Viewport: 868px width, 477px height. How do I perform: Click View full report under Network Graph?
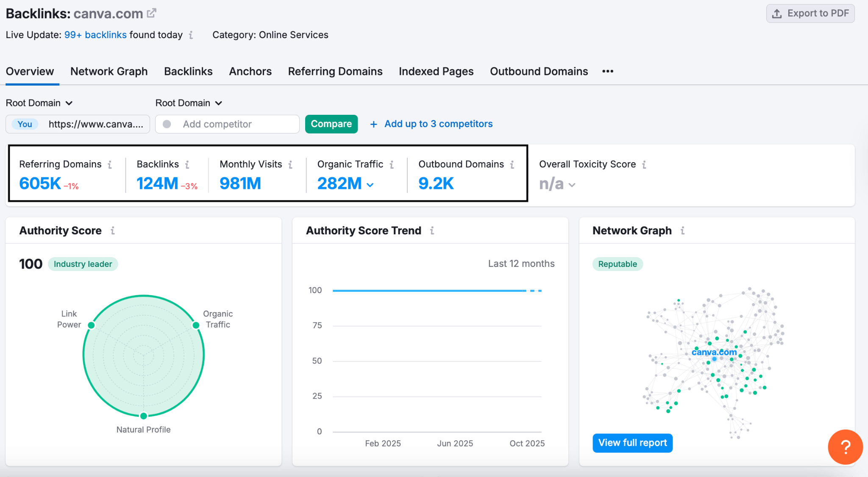click(632, 443)
